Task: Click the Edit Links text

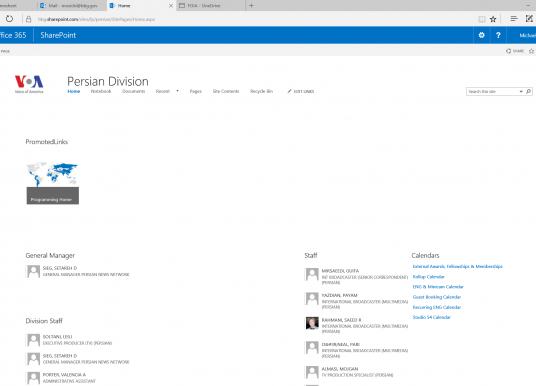Action: click(x=304, y=91)
